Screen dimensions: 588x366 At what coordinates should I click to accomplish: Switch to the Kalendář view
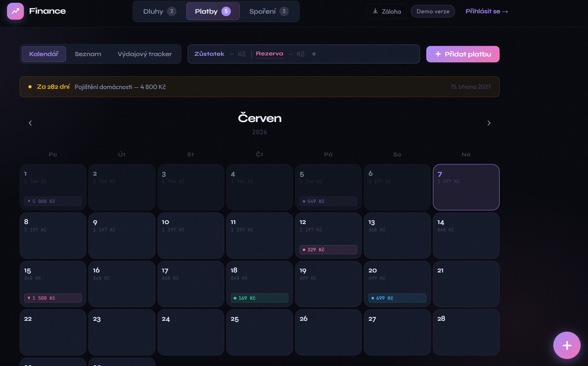44,54
